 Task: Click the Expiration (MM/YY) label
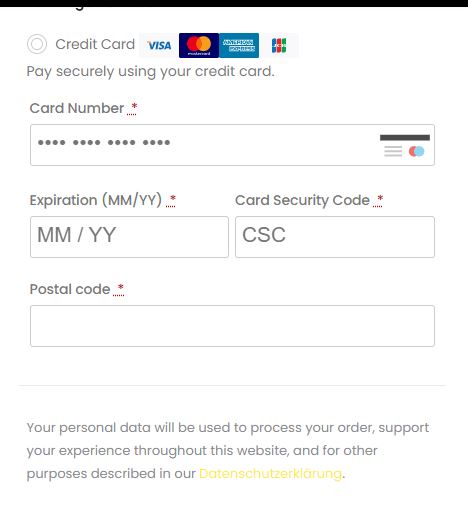(96, 200)
